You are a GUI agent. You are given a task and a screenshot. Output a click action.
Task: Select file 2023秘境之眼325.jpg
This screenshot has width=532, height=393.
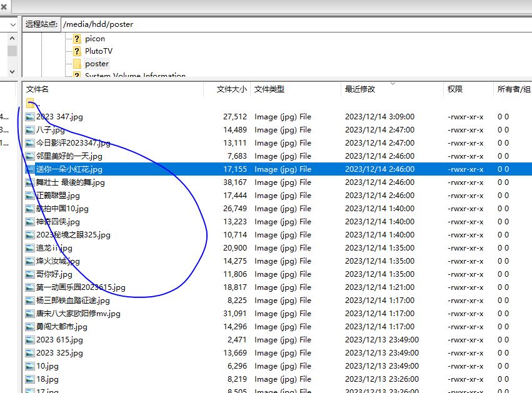pos(73,235)
